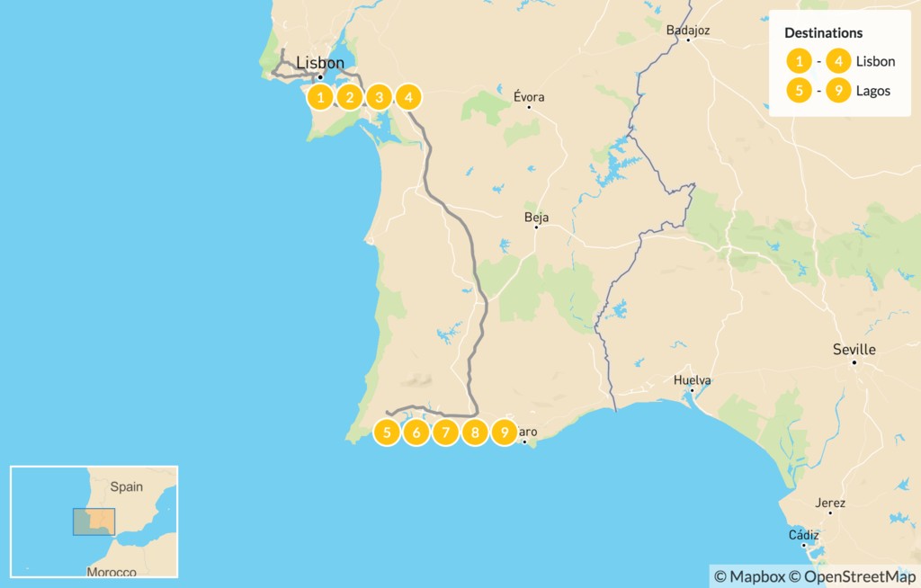Click map marker number 5 near Lagos
This screenshot has width=921, height=588.
[387, 433]
